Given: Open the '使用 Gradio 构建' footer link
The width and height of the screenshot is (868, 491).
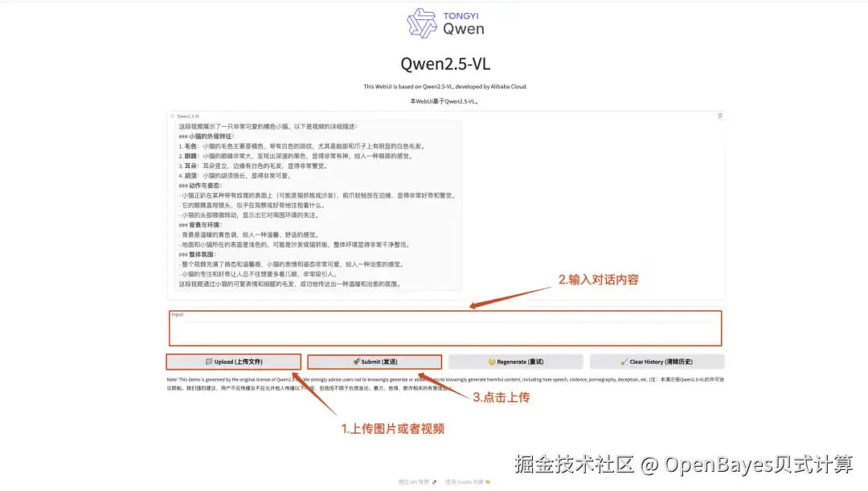Looking at the screenshot, I should click(468, 482).
